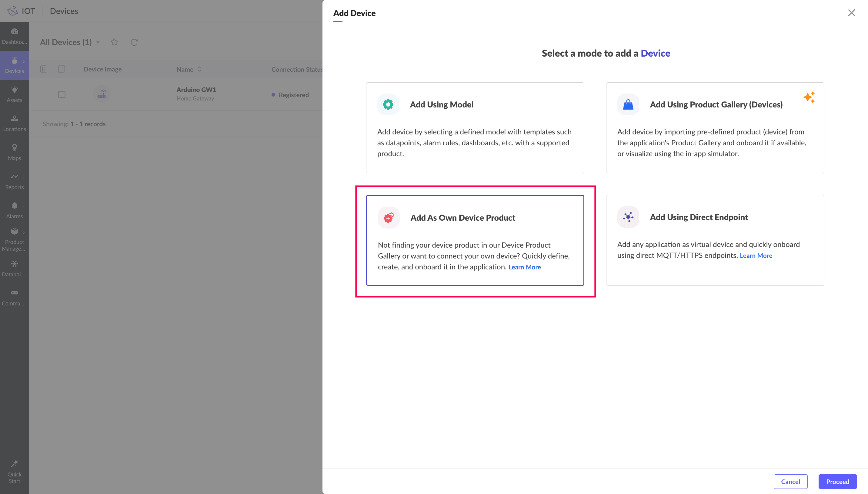Click the Product Gallery shopping bag icon

pyautogui.click(x=628, y=104)
